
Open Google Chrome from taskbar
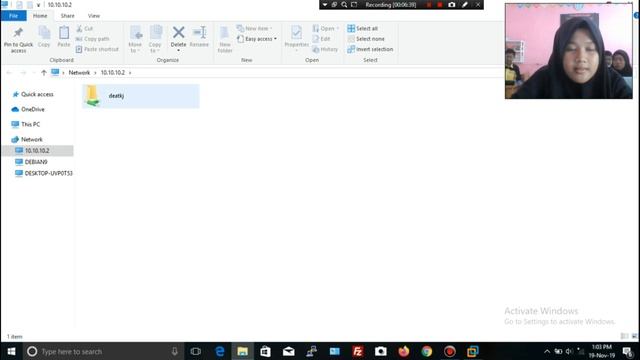click(x=427, y=351)
